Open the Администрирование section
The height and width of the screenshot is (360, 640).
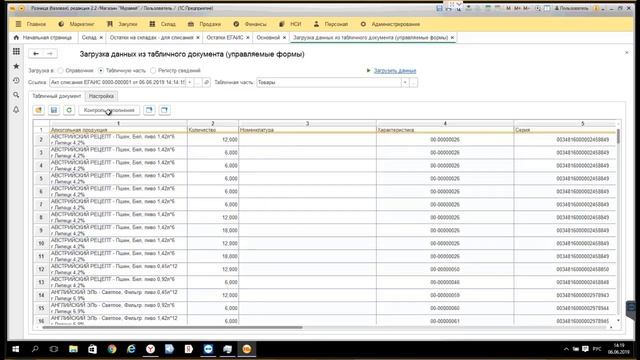coord(390,24)
